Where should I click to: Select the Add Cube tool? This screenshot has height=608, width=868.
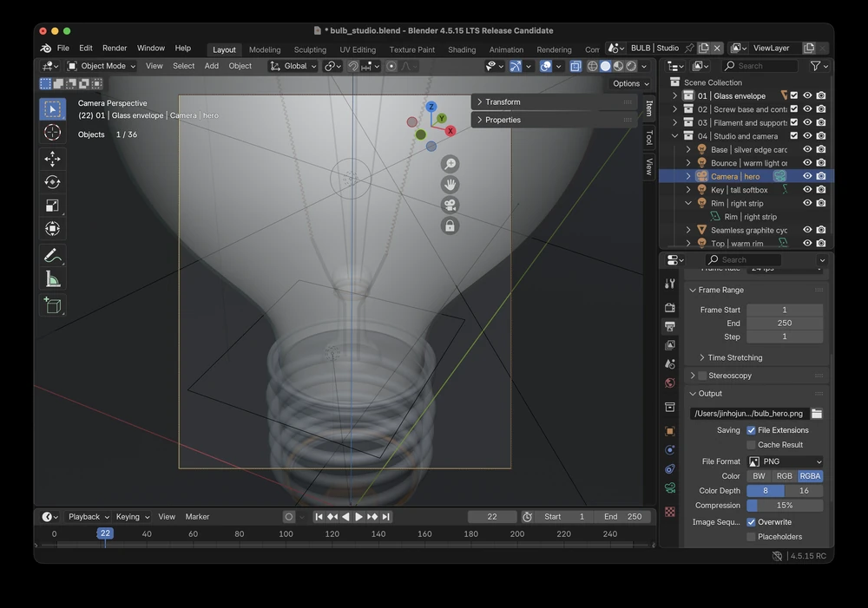(53, 305)
